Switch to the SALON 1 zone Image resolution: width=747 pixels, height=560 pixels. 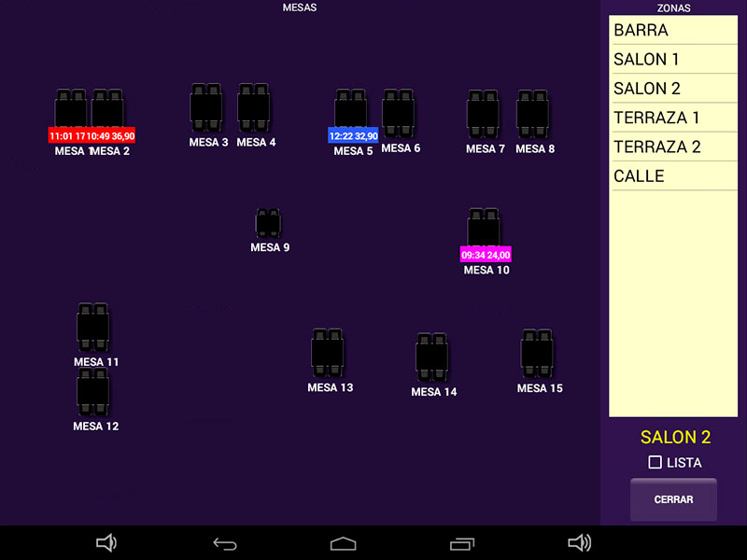click(673, 59)
